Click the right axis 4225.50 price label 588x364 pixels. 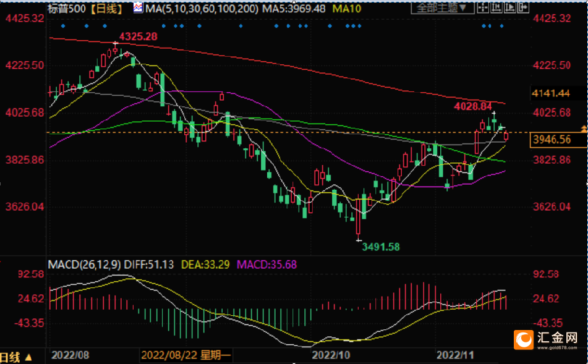[x=552, y=66]
